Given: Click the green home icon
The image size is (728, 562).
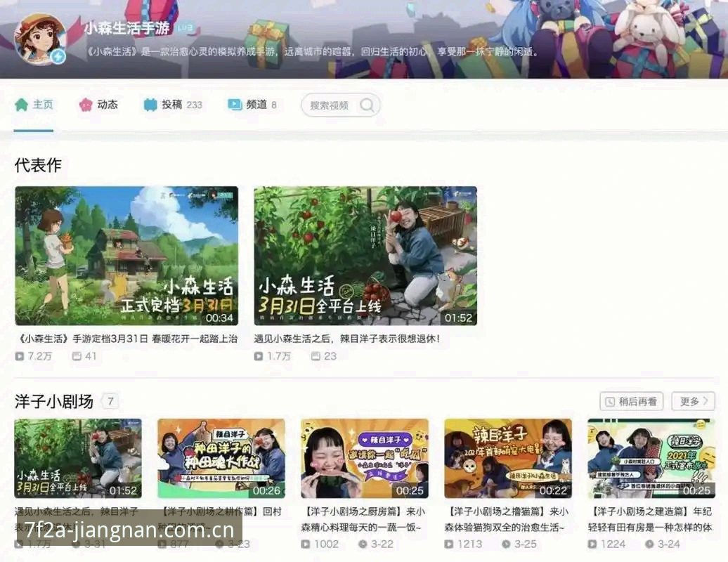Looking at the screenshot, I should coord(21,105).
